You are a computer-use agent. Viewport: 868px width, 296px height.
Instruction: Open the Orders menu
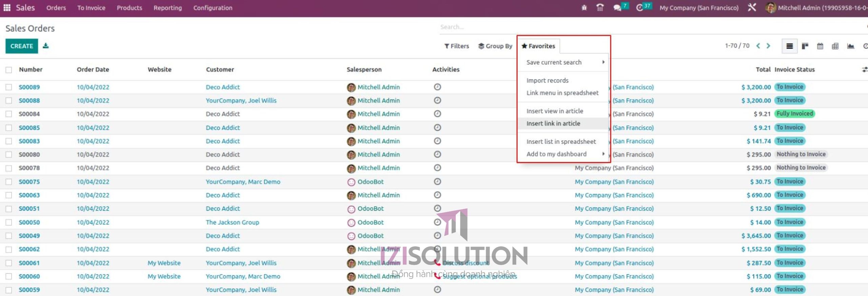(56, 7)
